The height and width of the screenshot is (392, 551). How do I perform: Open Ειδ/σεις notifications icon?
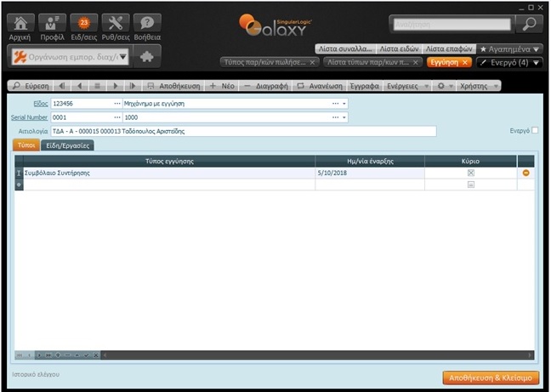(x=83, y=27)
